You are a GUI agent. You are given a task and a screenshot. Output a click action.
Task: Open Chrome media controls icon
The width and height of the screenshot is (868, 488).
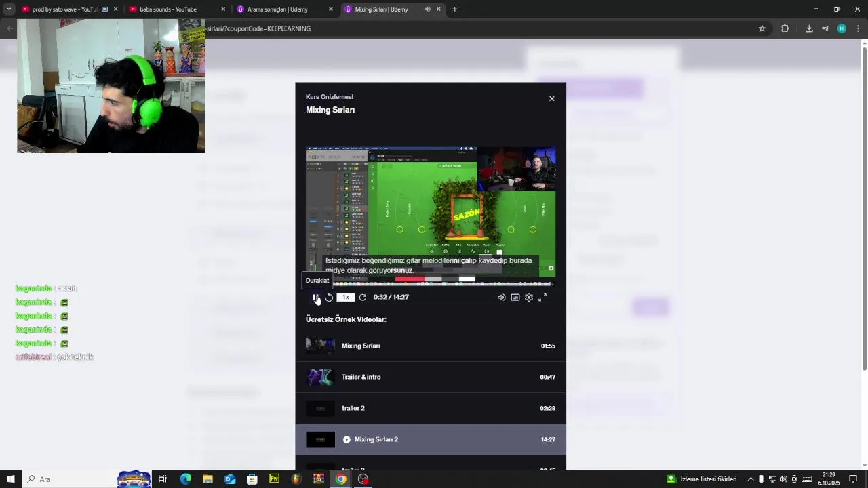pyautogui.click(x=825, y=28)
